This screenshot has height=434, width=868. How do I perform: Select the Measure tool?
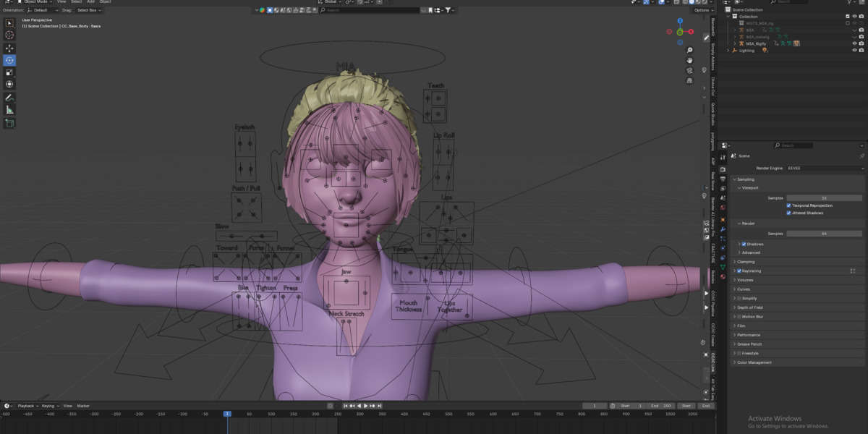click(x=9, y=110)
